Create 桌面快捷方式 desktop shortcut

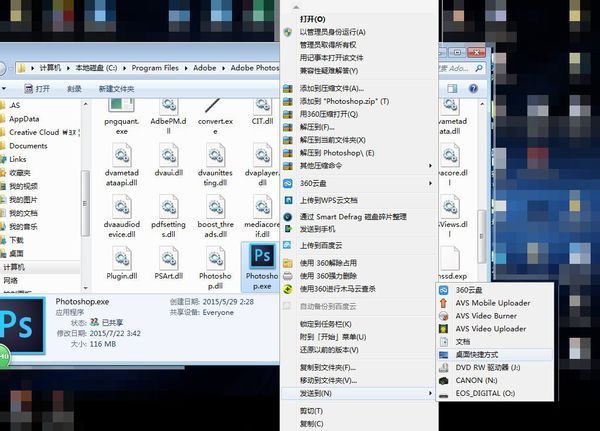(495, 354)
